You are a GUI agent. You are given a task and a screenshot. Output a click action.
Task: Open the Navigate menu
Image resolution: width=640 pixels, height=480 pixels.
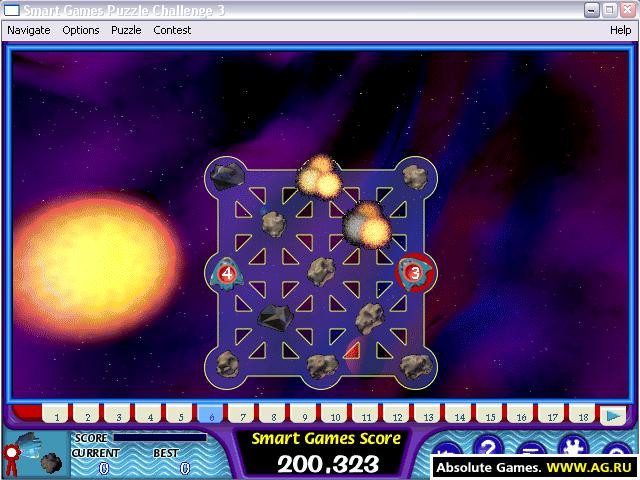[29, 30]
